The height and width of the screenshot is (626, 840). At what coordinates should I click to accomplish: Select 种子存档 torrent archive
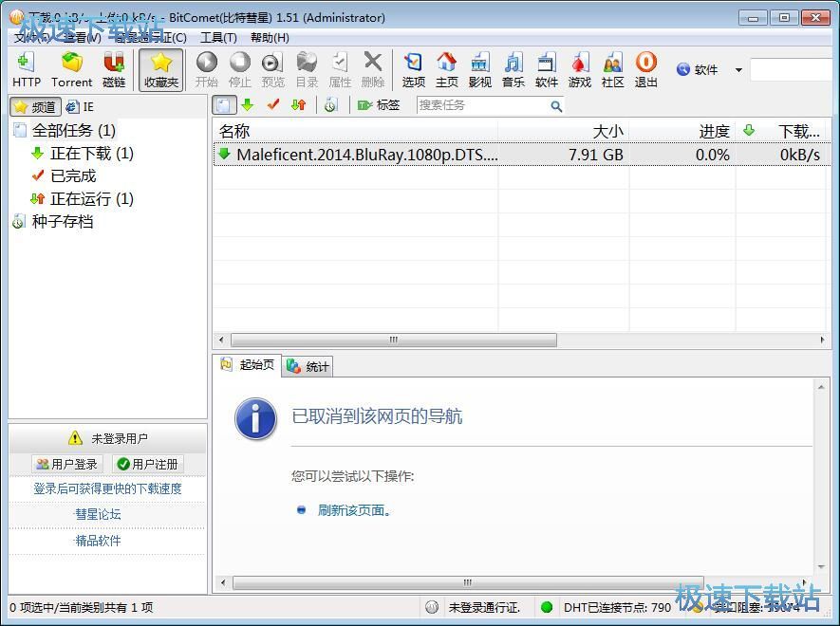[53, 221]
